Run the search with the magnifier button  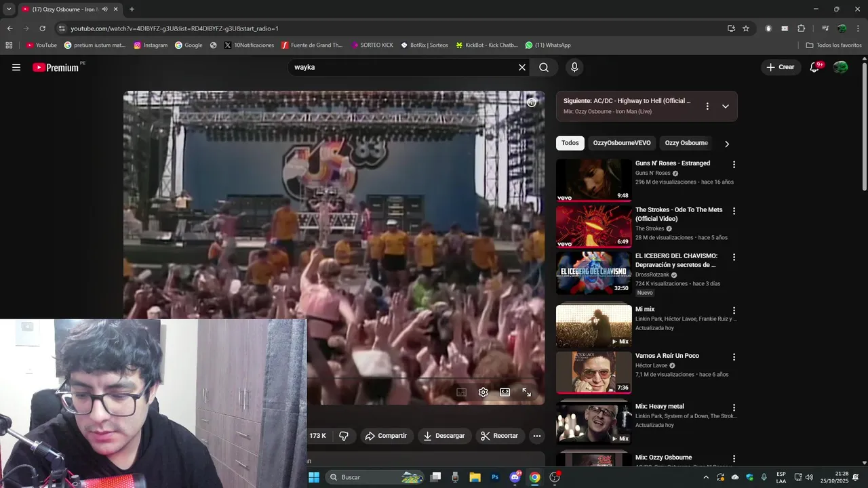tap(544, 67)
